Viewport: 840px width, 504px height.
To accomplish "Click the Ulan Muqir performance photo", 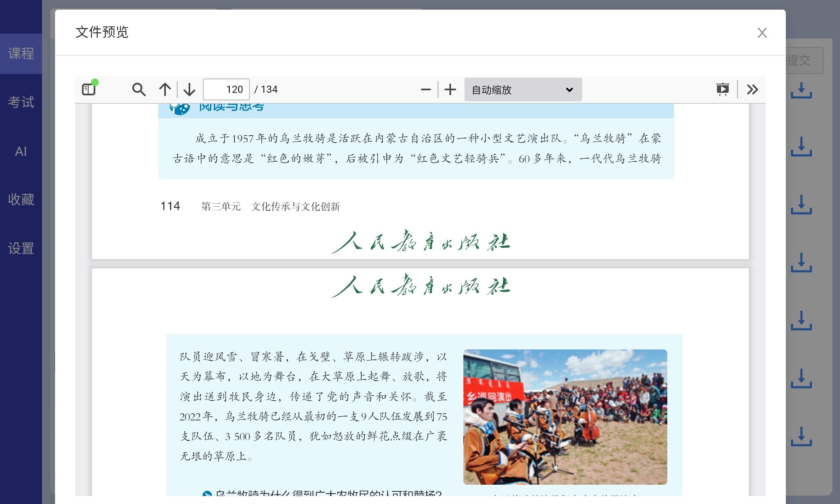I will coord(565,417).
